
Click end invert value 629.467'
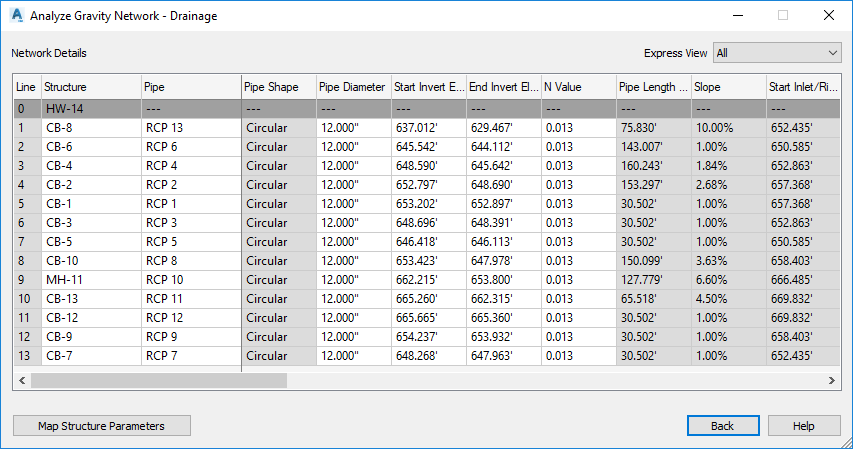tap(504, 128)
